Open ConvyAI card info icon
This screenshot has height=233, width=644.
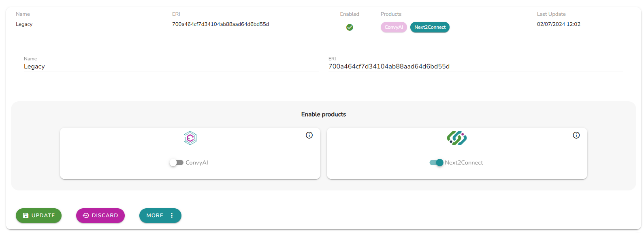click(309, 135)
